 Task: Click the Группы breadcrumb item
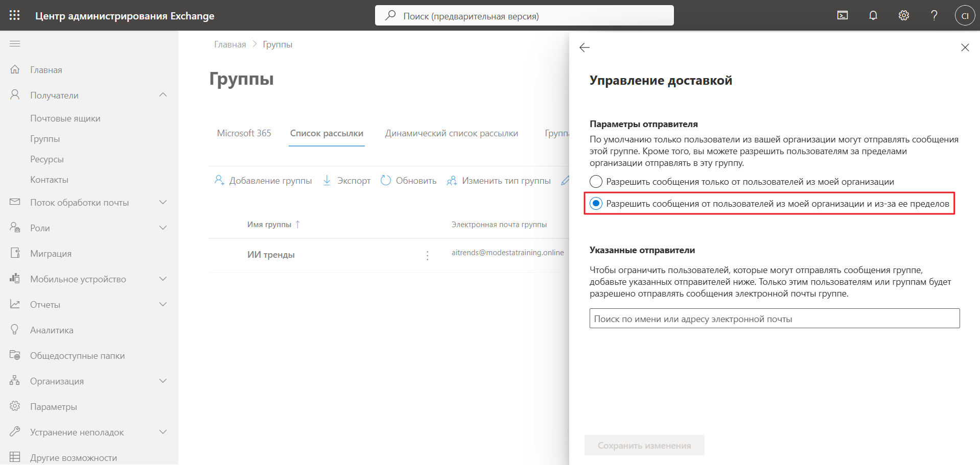click(277, 44)
